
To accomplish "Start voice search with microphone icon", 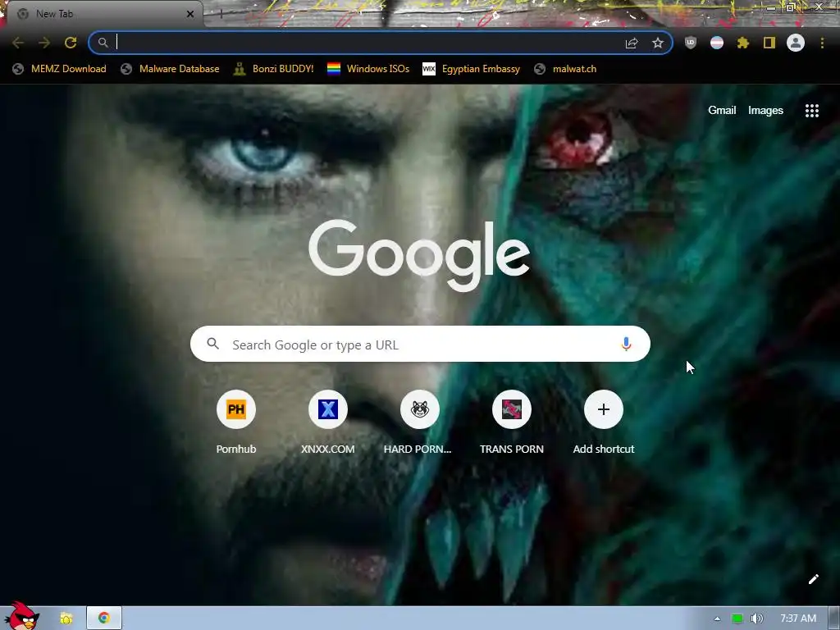I will click(x=626, y=344).
